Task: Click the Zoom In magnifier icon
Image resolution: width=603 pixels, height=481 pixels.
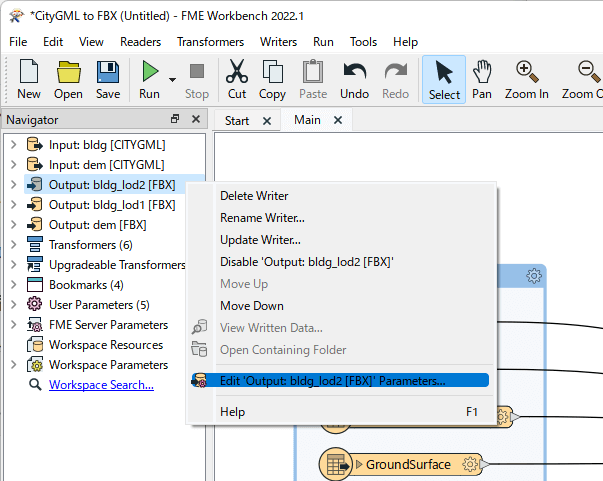Action: pyautogui.click(x=526, y=71)
